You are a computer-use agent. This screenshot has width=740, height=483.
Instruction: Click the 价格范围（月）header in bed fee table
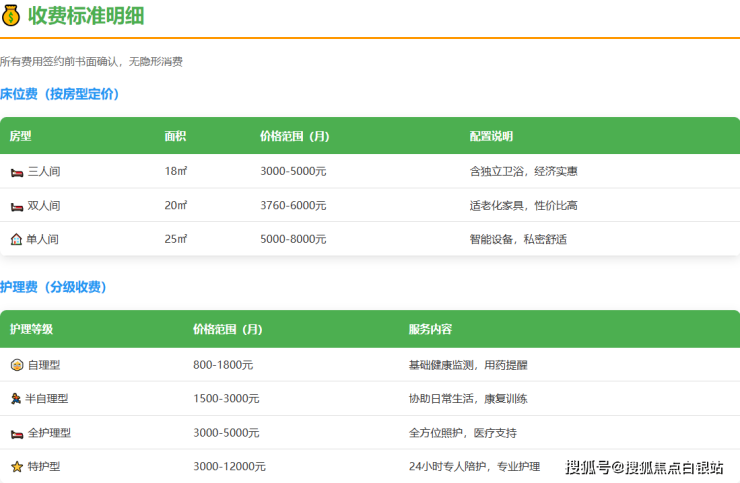(x=294, y=136)
